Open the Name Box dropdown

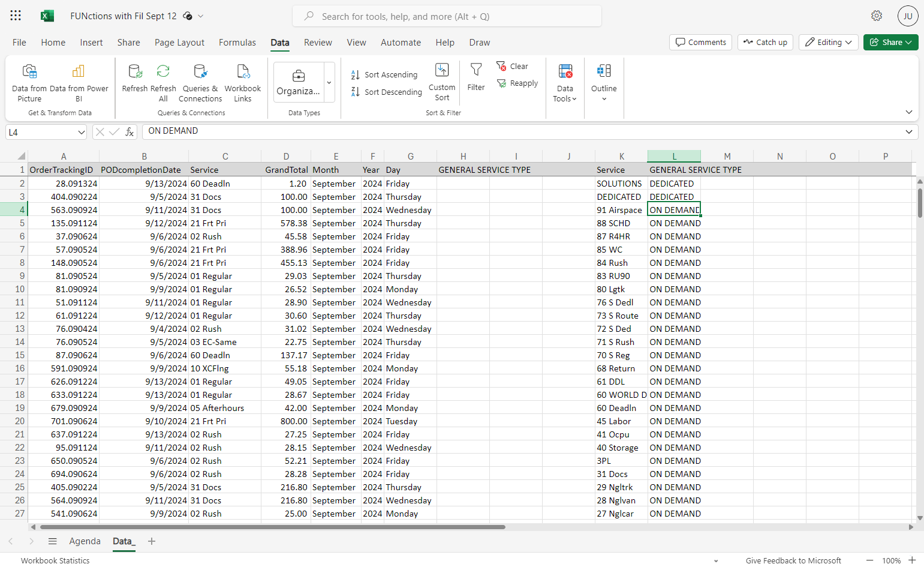pos(82,132)
